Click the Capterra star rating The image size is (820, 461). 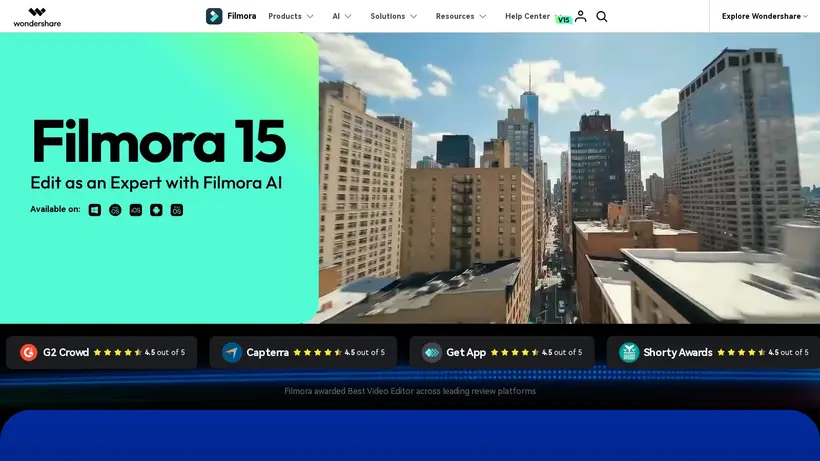(317, 352)
